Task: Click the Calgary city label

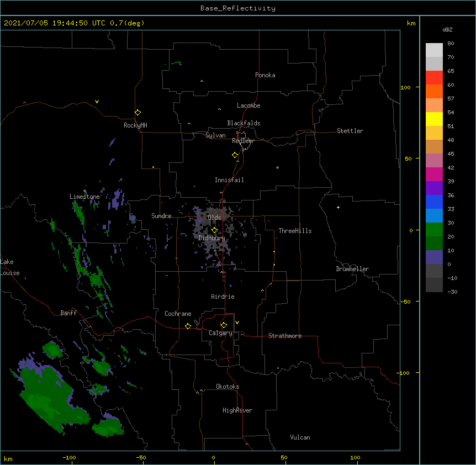Action: coord(220,333)
